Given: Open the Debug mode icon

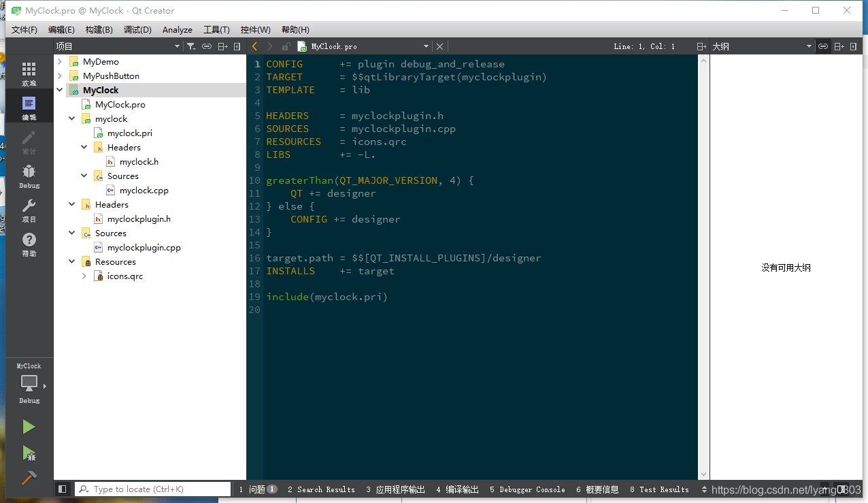Looking at the screenshot, I should pyautogui.click(x=29, y=176).
